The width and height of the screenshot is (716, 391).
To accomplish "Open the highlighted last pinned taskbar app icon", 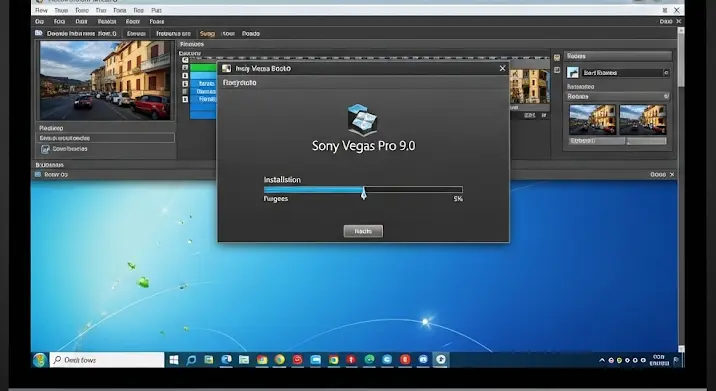I will [x=441, y=360].
